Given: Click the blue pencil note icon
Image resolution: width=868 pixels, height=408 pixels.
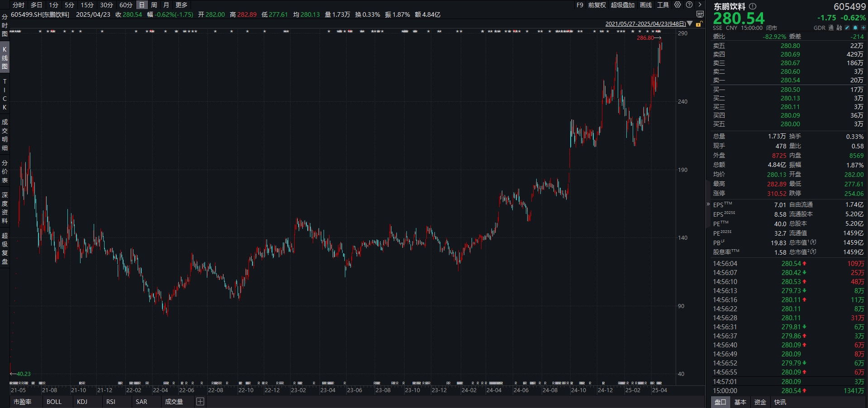Looking at the screenshot, I should point(847,28).
